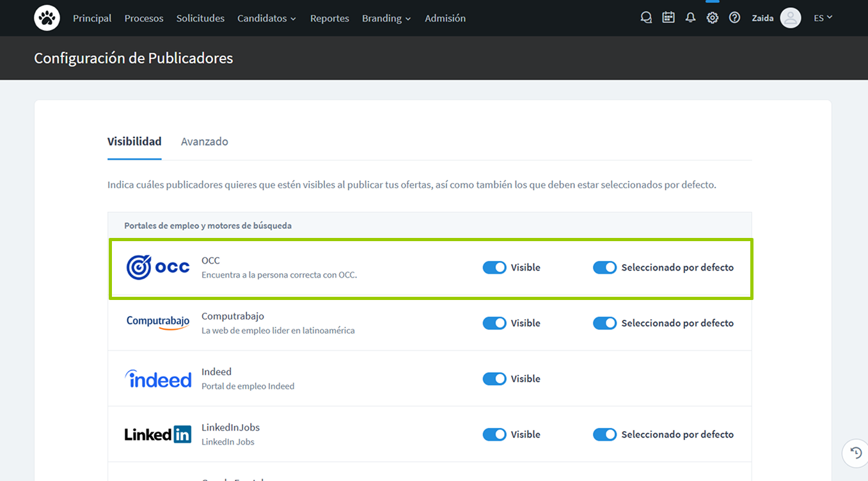Image resolution: width=868 pixels, height=481 pixels.
Task: Switch to the Avanzado tab
Action: (204, 141)
